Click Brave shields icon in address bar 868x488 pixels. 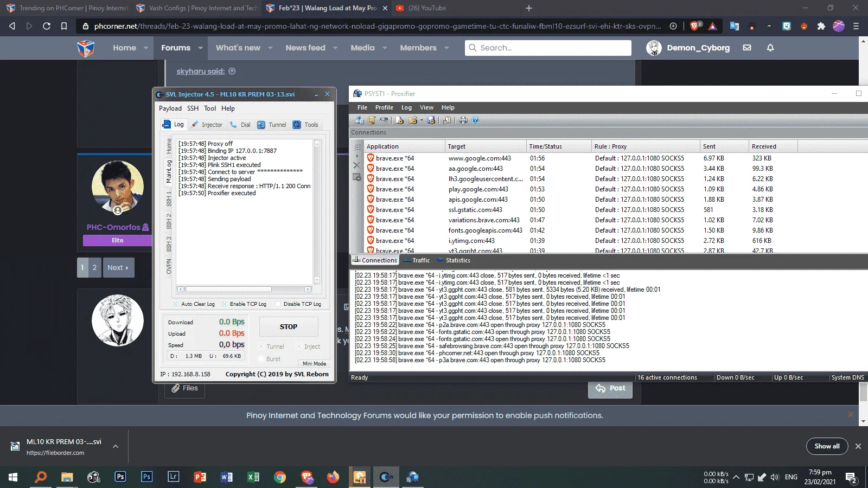tap(695, 25)
